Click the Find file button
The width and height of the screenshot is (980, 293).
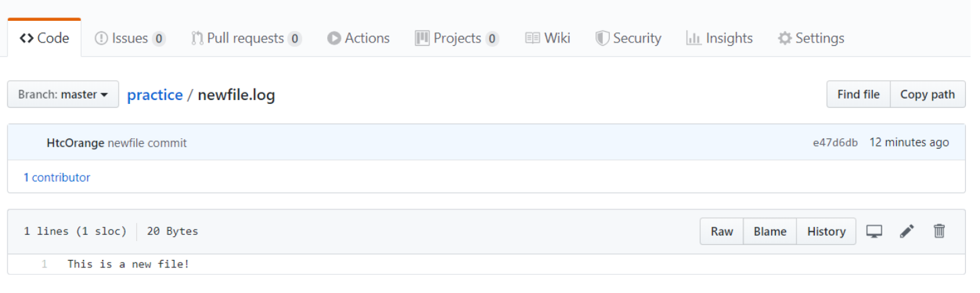(859, 95)
